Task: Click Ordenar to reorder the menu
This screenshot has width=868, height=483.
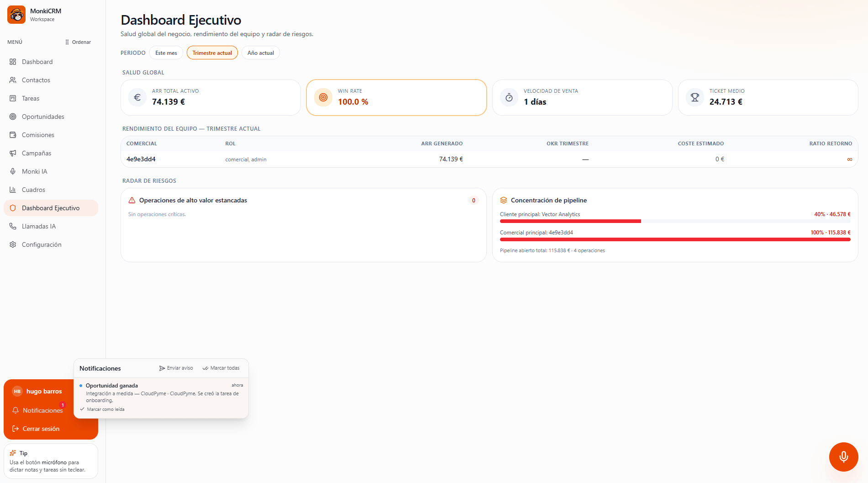Action: [x=78, y=42]
